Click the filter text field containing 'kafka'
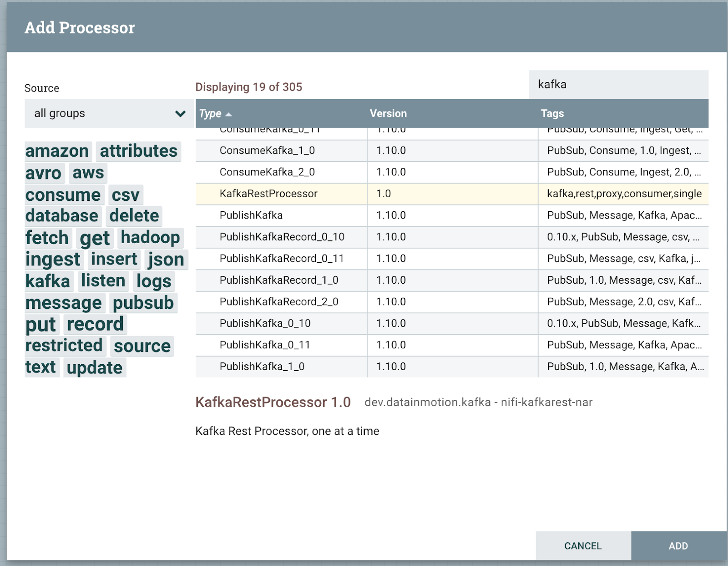The height and width of the screenshot is (566, 728). tap(618, 85)
